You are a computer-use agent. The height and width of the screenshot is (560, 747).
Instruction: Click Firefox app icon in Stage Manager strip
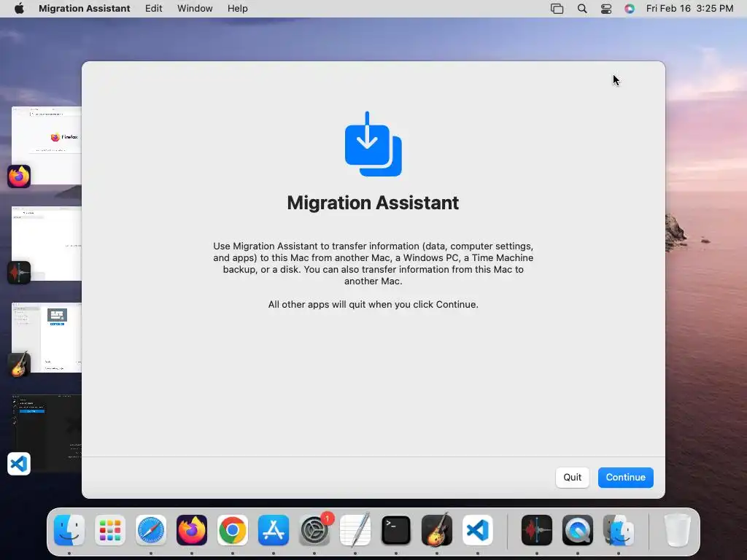pyautogui.click(x=19, y=176)
